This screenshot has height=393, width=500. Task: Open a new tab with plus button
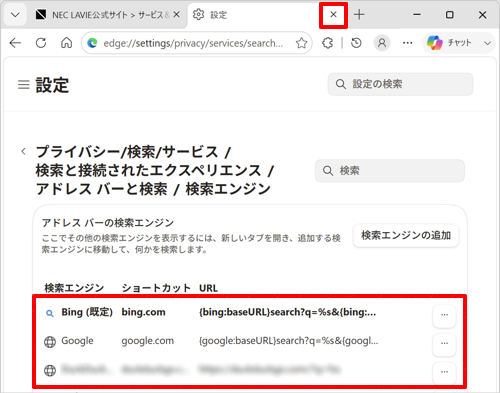pos(359,15)
